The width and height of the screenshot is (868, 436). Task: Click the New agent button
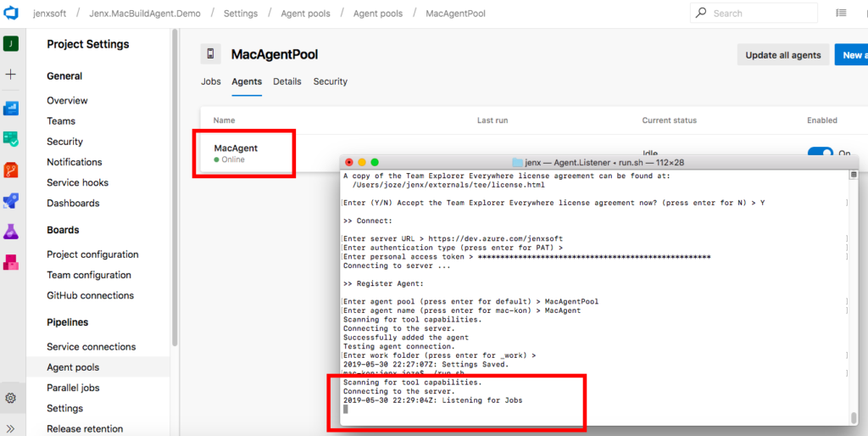pyautogui.click(x=851, y=55)
